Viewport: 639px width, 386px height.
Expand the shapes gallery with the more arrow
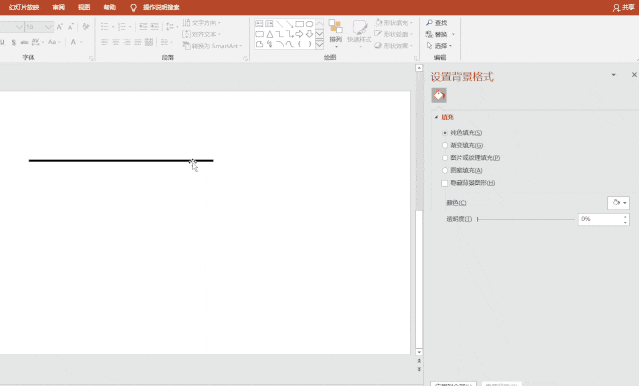tap(320, 44)
